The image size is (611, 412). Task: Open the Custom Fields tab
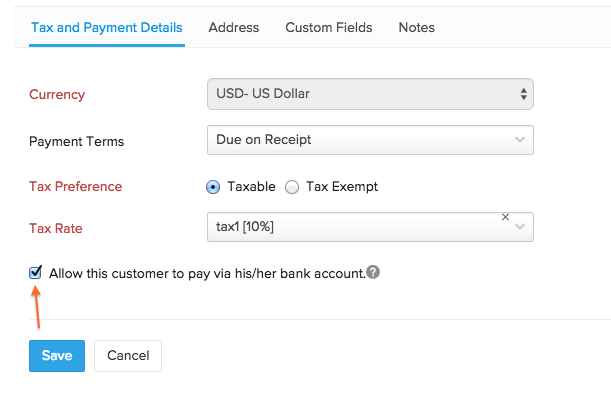(x=329, y=27)
